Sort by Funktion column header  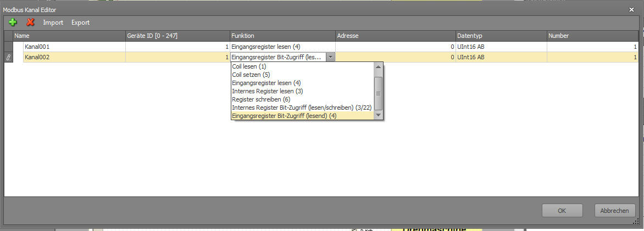point(282,36)
